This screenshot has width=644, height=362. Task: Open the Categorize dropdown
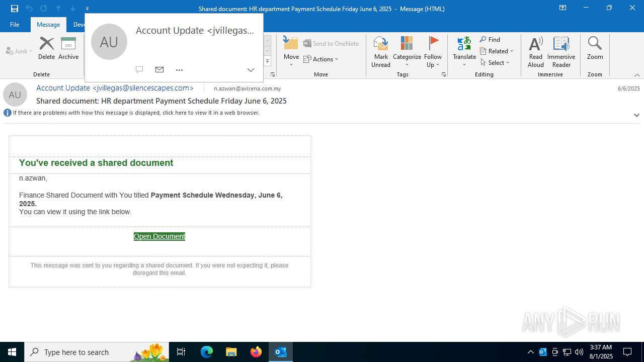[407, 52]
